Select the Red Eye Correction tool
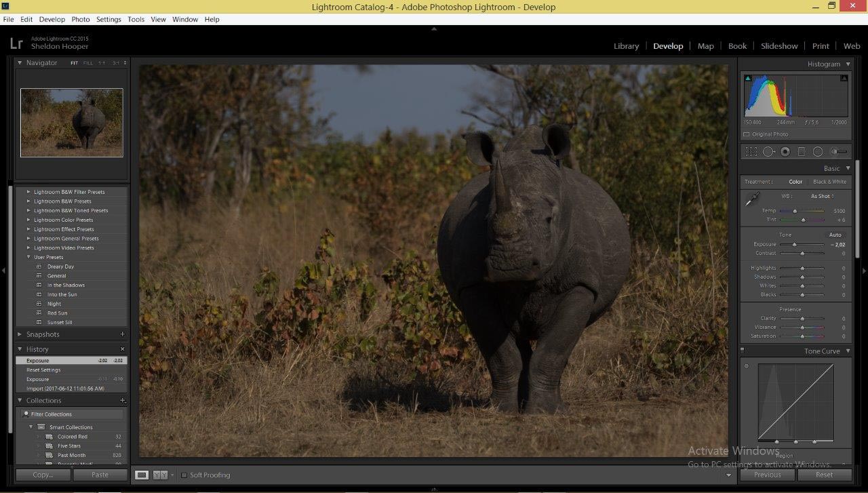Viewport: 868px width, 493px height. (785, 152)
